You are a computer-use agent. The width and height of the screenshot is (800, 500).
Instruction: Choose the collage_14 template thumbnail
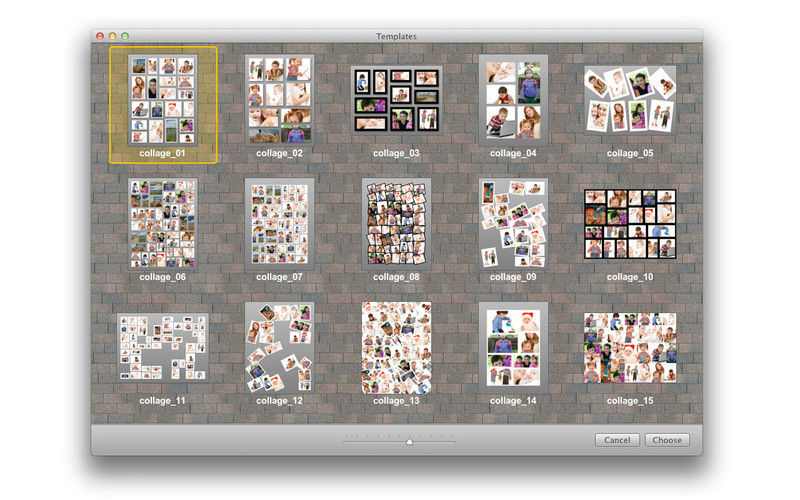[x=513, y=347]
